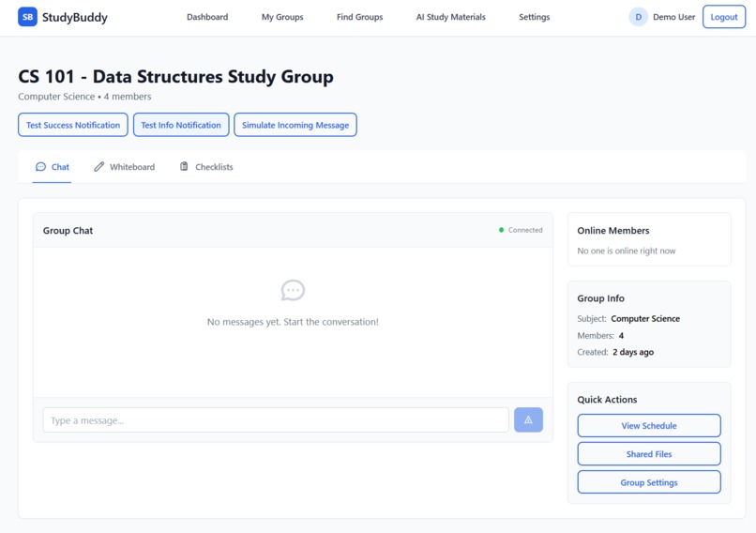Image resolution: width=756 pixels, height=533 pixels.
Task: Click the Members count value 4
Action: click(621, 335)
